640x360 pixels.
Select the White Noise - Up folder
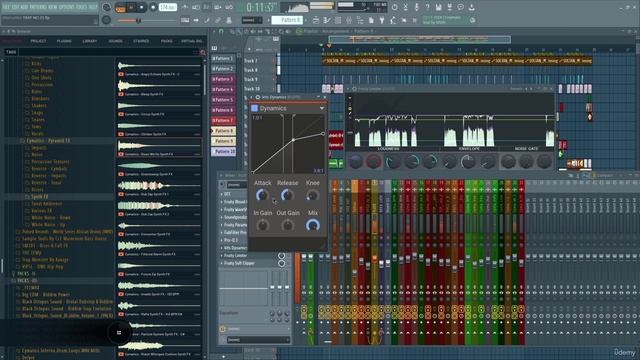48,224
